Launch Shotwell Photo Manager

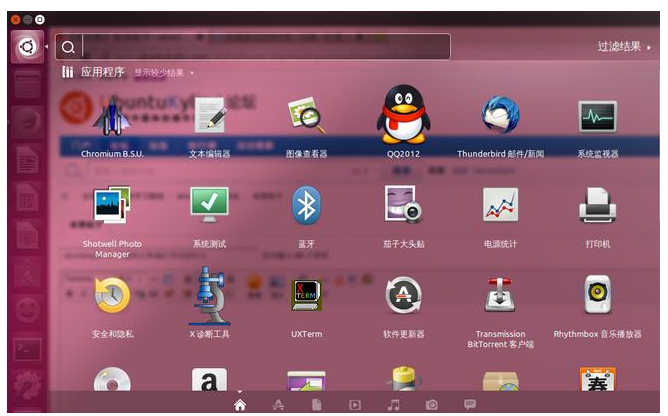[112, 205]
